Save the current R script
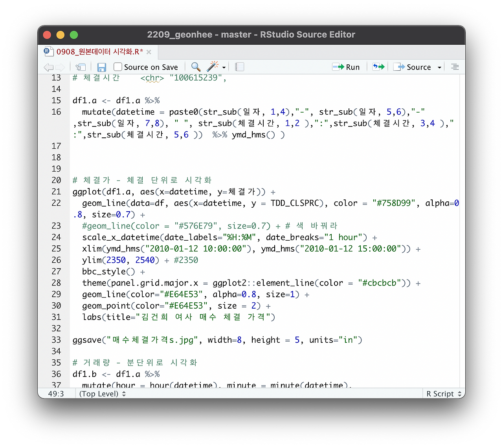Screen dimensions: 503x448 [x=101, y=67]
